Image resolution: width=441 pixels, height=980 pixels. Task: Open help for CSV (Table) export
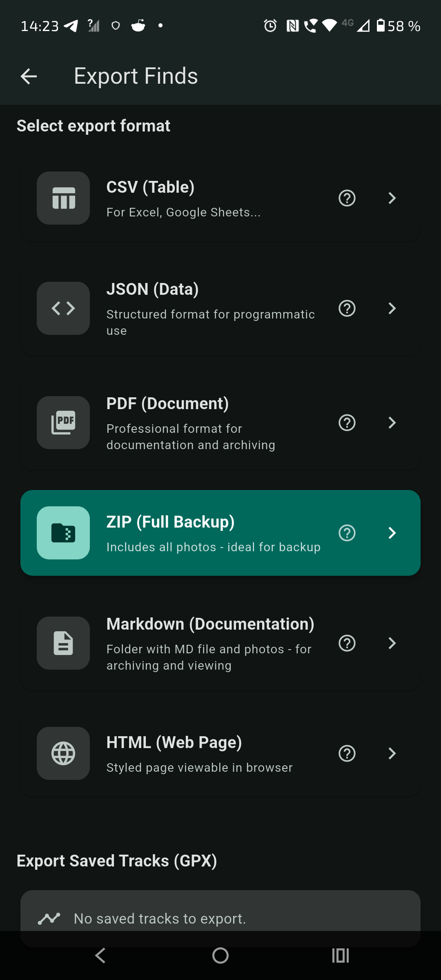[347, 198]
